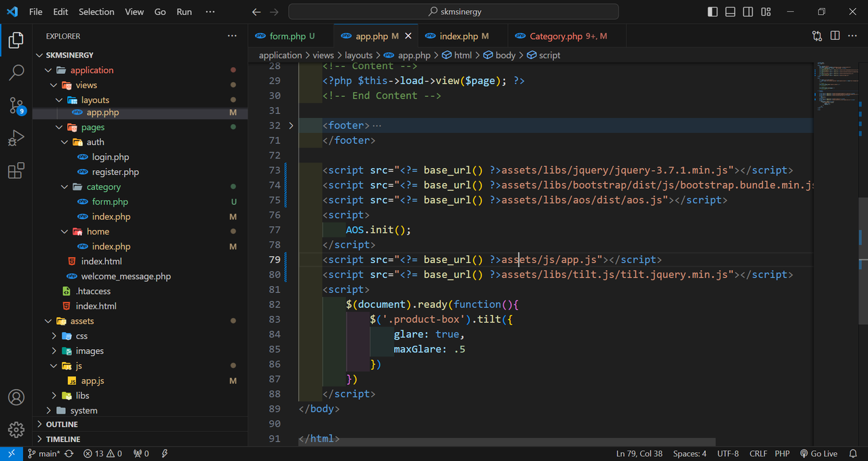Open the Edit menu
The image size is (868, 461).
(60, 12)
